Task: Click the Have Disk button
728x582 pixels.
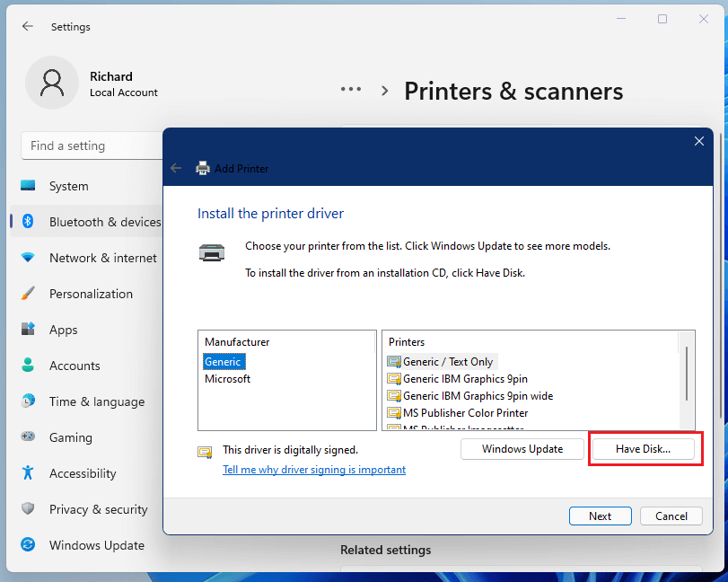Action: 645,448
